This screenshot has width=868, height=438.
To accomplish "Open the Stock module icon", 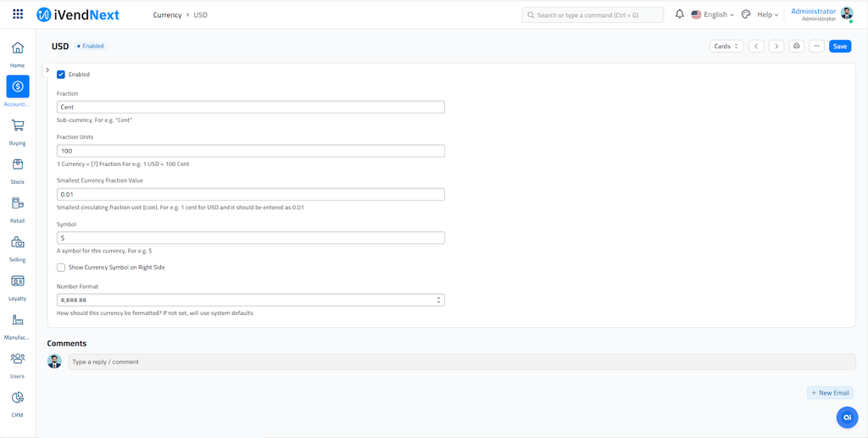I will [x=18, y=164].
